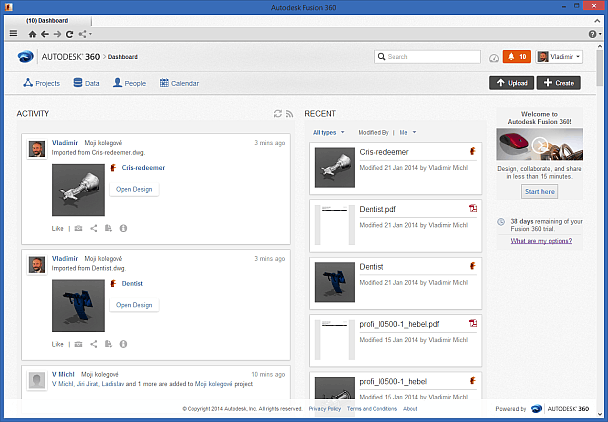The height and width of the screenshot is (422, 608).
Task: Collapse the tab bar with the chevron
Action: [597, 21]
